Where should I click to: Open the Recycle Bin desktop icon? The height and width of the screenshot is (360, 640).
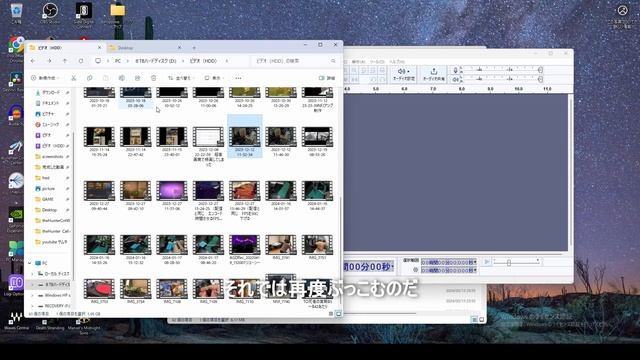click(16, 13)
